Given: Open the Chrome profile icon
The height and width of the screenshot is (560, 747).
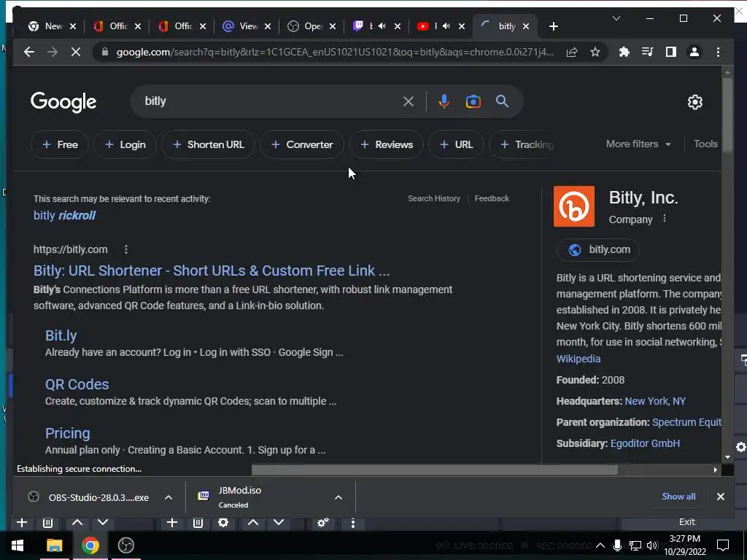Looking at the screenshot, I should coord(694,52).
